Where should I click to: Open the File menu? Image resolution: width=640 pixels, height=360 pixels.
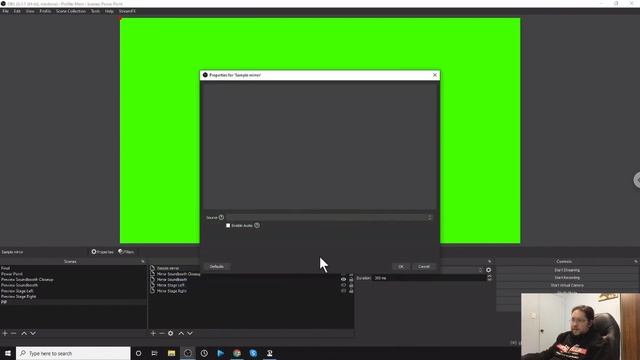tap(5, 11)
